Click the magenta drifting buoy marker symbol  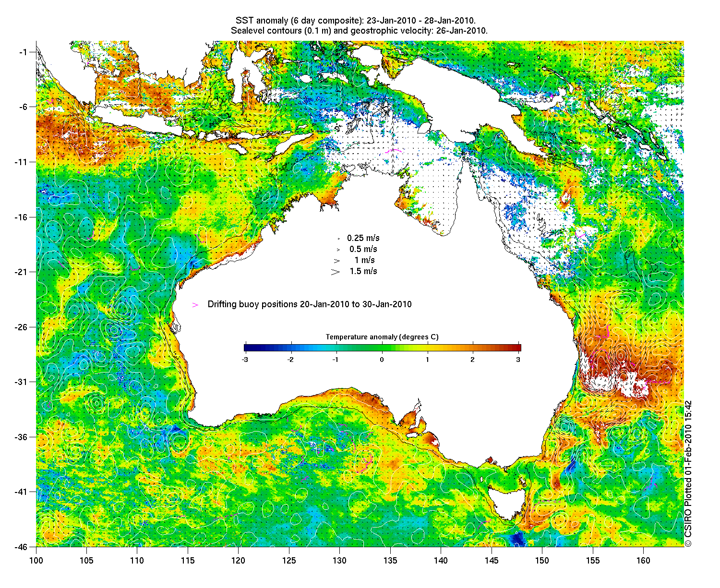195,305
